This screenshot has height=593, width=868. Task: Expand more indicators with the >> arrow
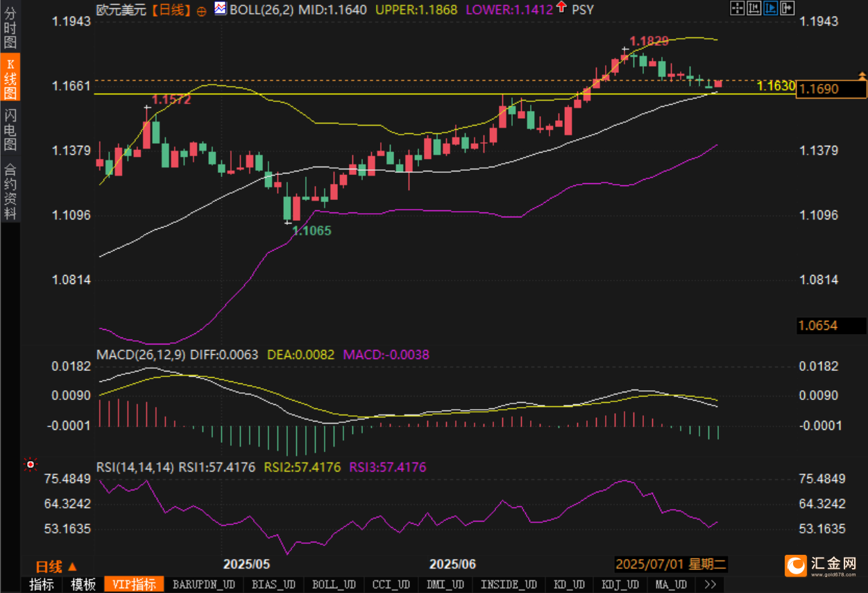(710, 585)
